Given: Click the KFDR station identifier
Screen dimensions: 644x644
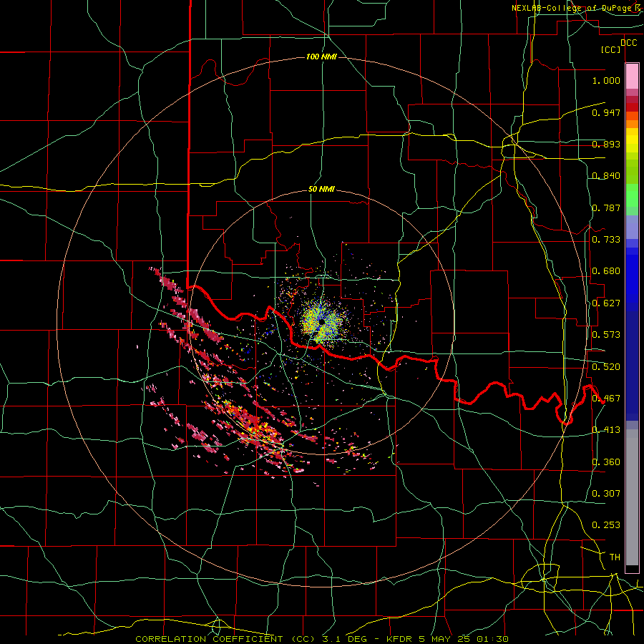Looking at the screenshot, I should pos(400,639).
